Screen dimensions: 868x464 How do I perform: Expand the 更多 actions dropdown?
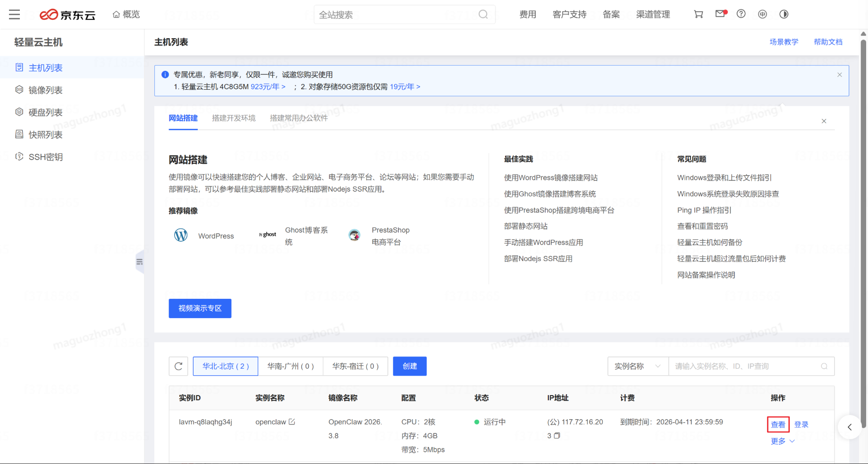(783, 441)
